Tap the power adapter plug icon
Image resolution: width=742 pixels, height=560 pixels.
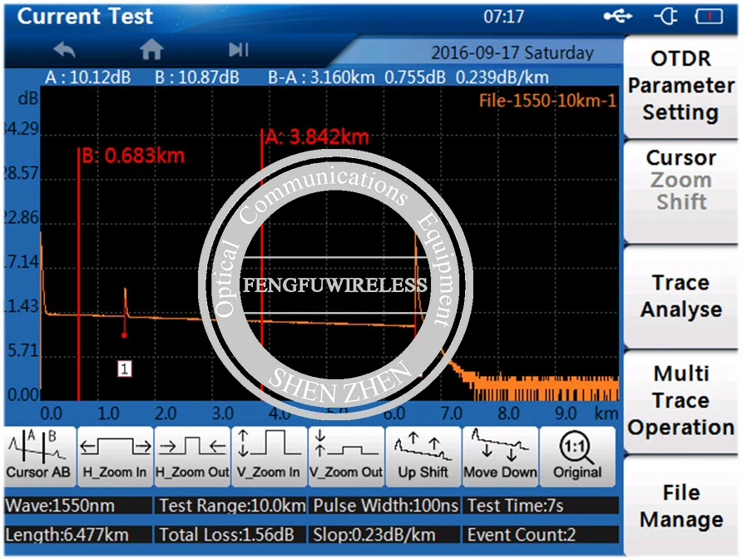(666, 17)
